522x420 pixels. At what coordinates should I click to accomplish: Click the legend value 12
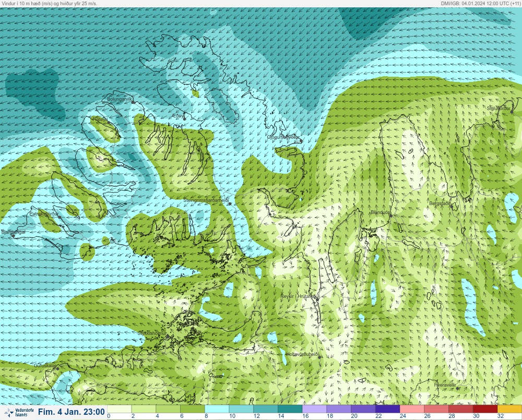(x=257, y=416)
